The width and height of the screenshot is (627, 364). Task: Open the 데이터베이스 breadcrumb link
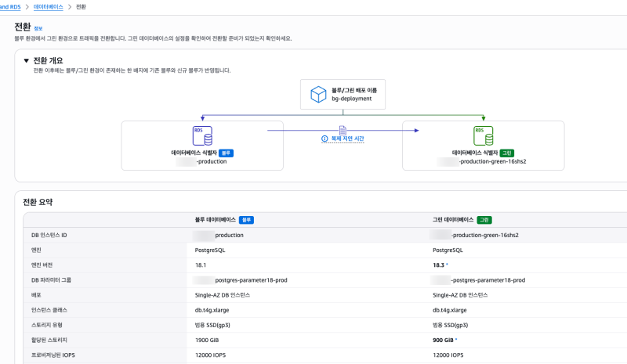click(49, 6)
